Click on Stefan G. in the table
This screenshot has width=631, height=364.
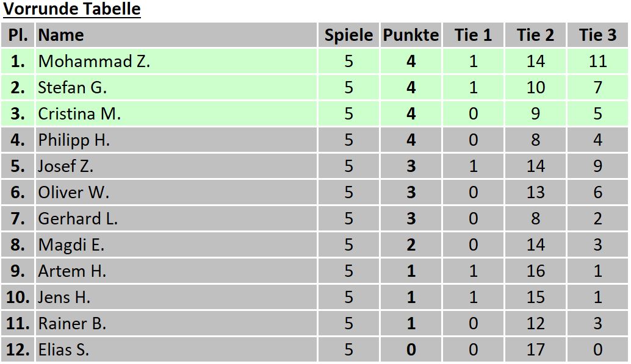point(73,88)
